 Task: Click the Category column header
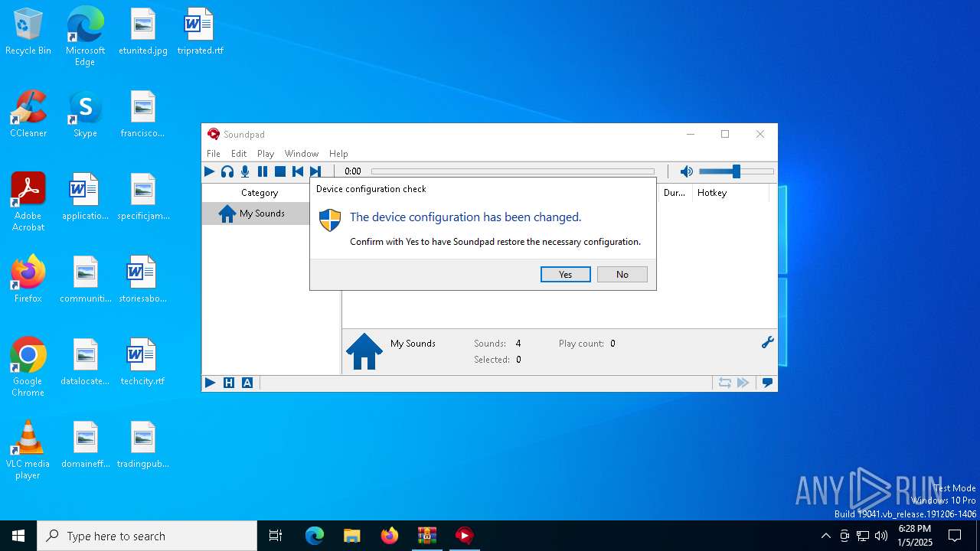coord(260,193)
